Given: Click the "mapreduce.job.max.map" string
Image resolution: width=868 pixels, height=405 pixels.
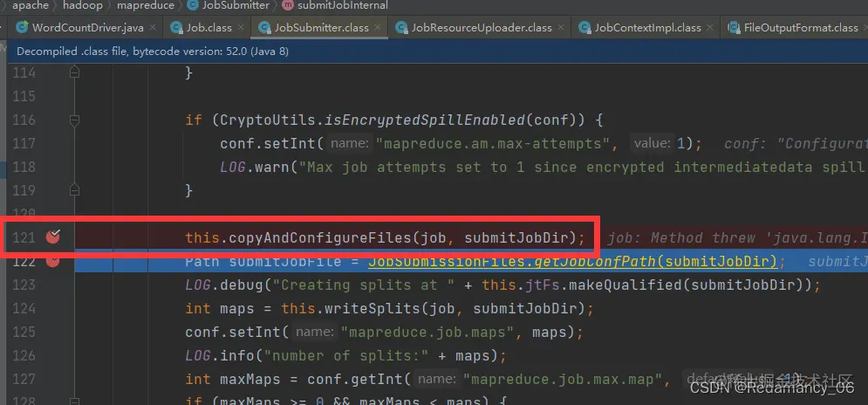Looking at the screenshot, I should pos(563,379).
